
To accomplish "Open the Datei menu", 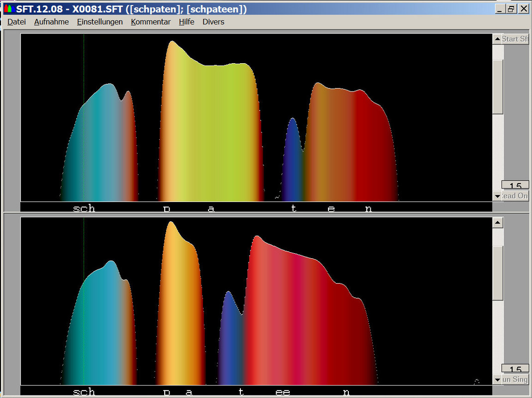I will tap(16, 22).
